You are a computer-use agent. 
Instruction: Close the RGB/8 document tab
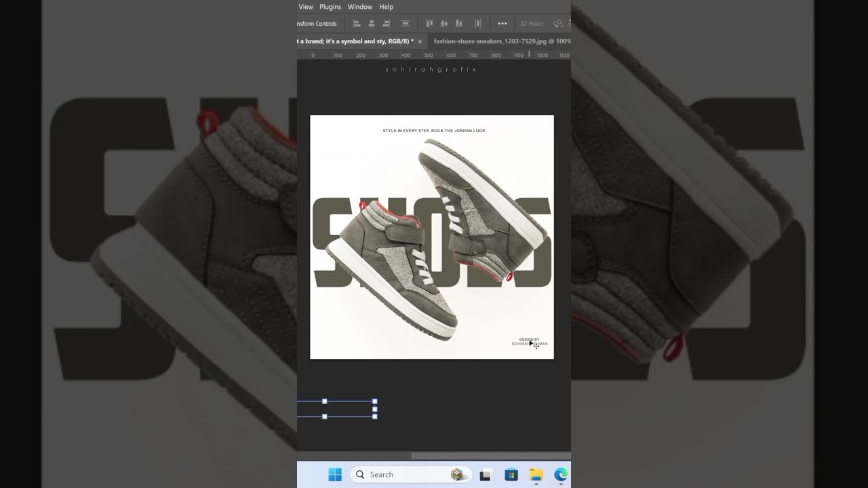coord(420,41)
